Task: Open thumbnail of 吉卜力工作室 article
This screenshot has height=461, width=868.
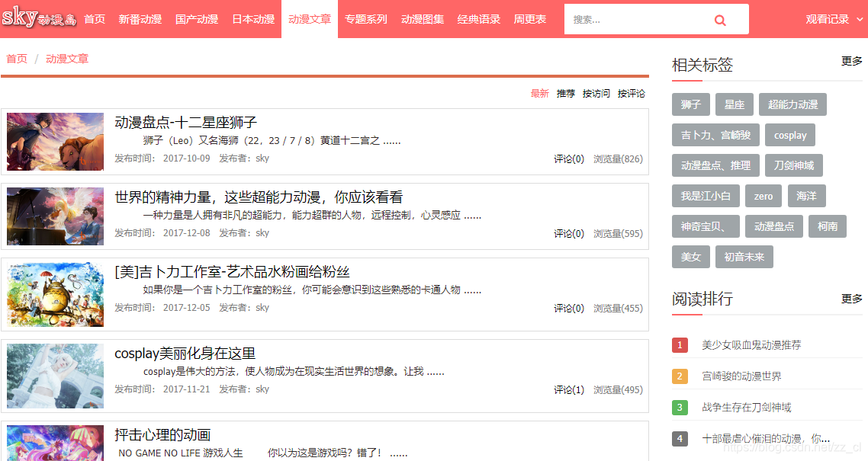Action: click(x=56, y=295)
